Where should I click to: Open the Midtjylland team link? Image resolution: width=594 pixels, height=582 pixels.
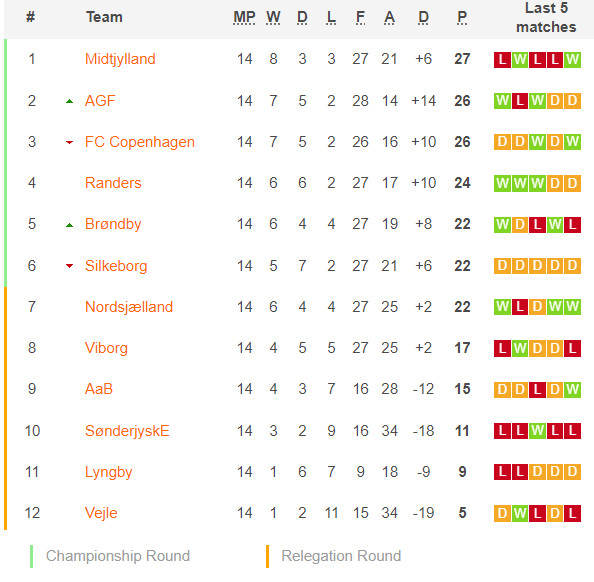pyautogui.click(x=120, y=59)
